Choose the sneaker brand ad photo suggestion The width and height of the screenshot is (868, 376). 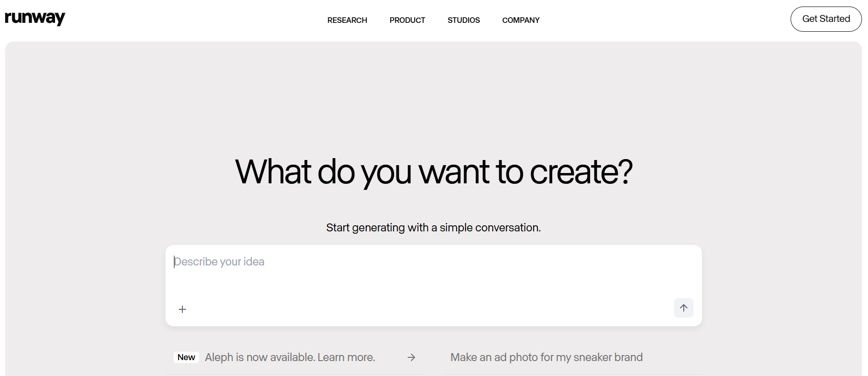546,357
